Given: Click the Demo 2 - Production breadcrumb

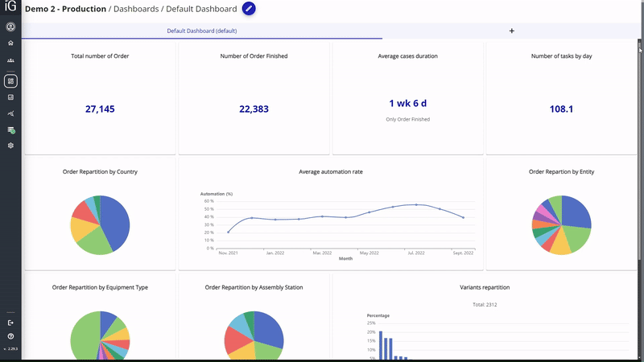Looking at the screenshot, I should click(66, 9).
